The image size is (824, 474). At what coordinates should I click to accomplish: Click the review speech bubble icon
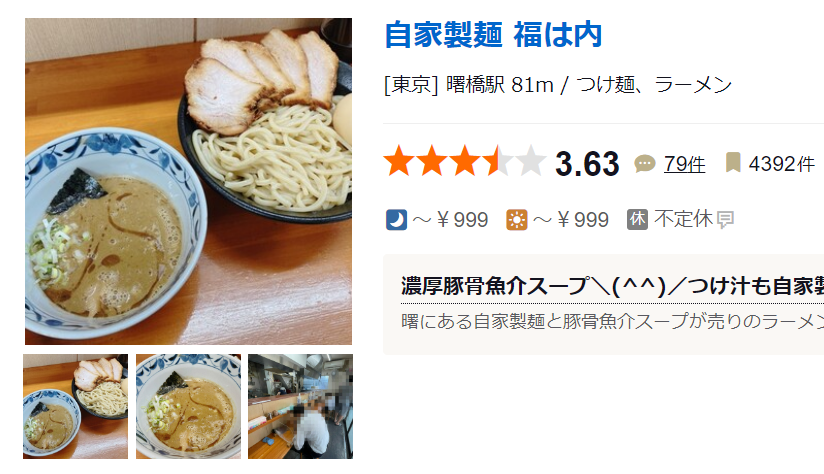pyautogui.click(x=645, y=164)
